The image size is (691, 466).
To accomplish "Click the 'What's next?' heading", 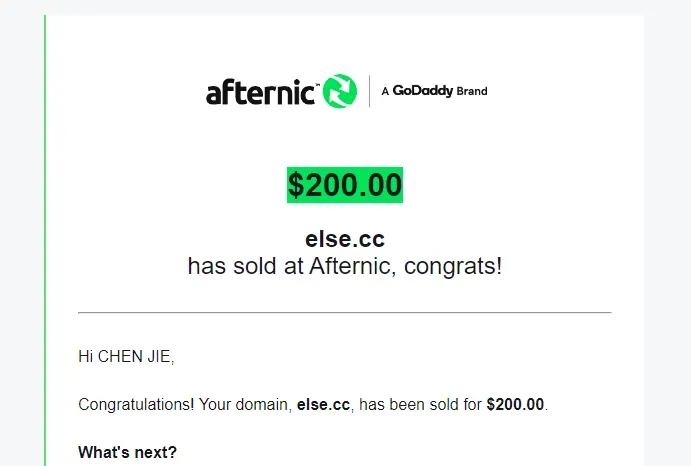I will 127,452.
